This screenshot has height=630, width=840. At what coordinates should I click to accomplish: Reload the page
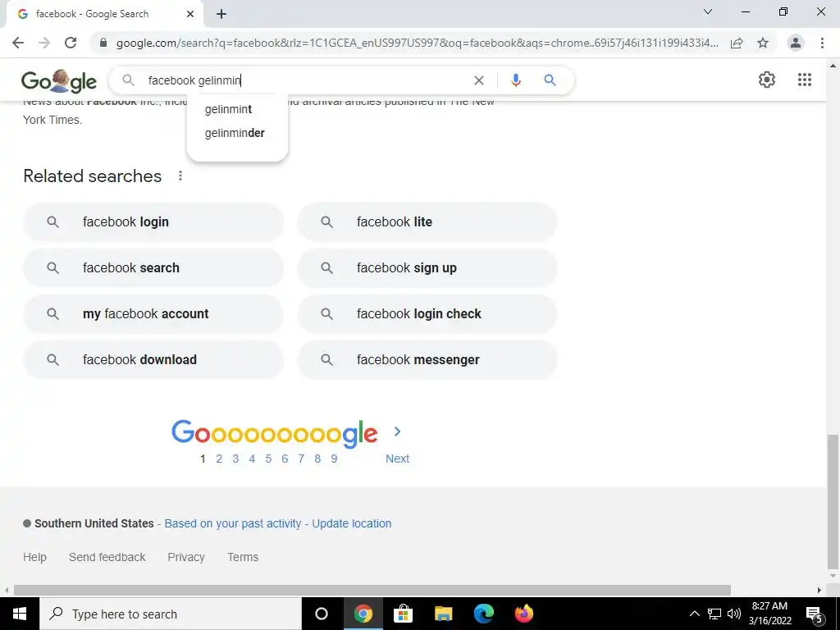71,43
